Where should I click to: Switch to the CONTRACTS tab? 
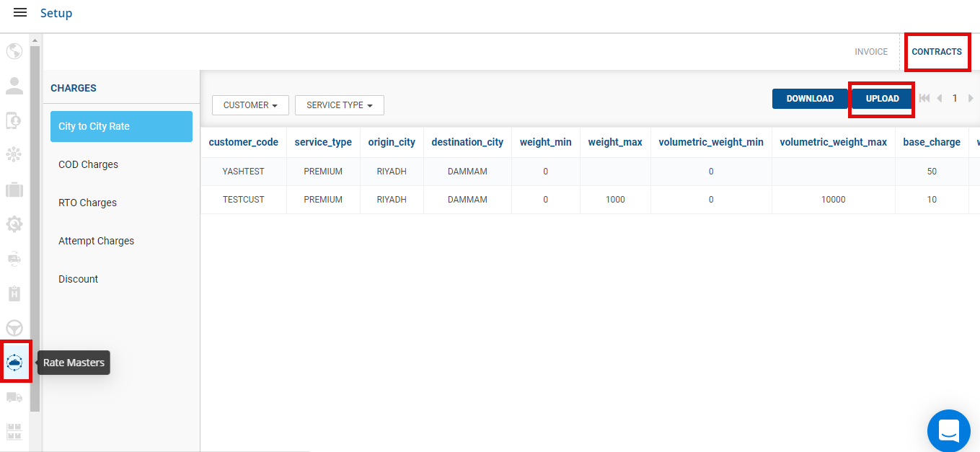[x=936, y=52]
